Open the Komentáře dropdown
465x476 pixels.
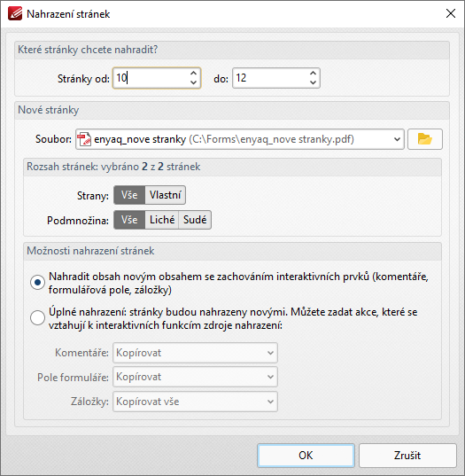click(195, 353)
